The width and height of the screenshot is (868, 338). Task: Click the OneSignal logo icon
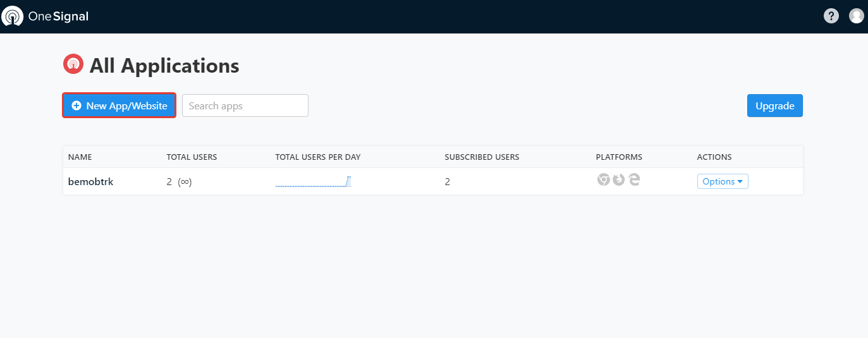pyautogui.click(x=13, y=16)
